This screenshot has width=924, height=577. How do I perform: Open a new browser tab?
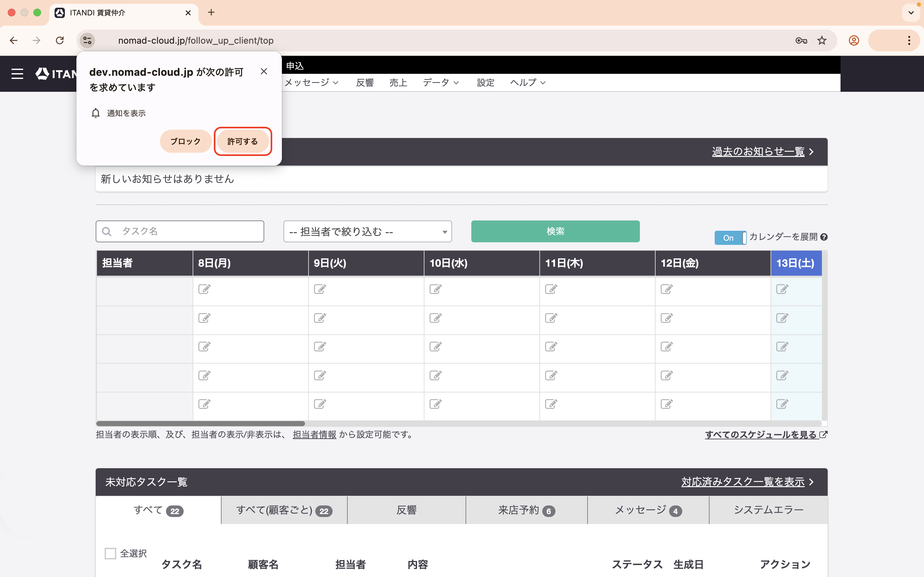(211, 13)
